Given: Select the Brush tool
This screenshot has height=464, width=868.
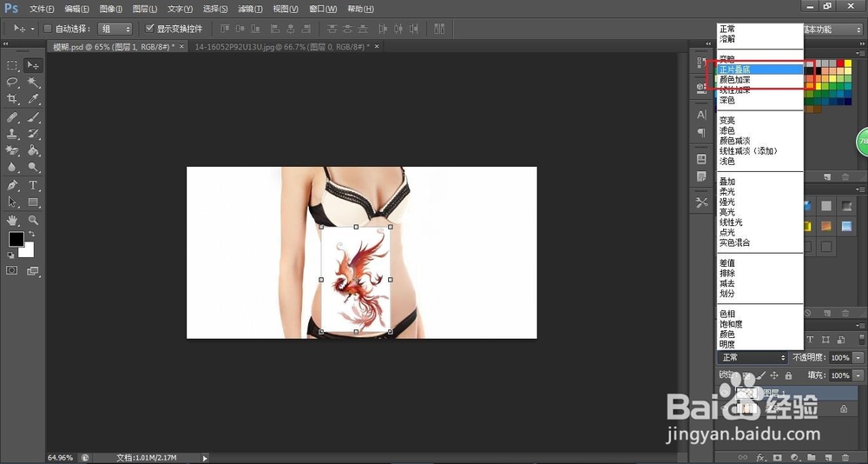Looking at the screenshot, I should [x=33, y=117].
